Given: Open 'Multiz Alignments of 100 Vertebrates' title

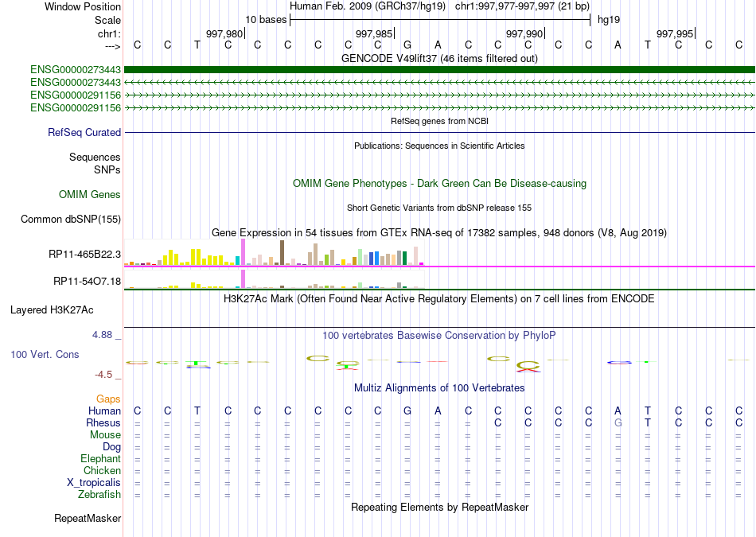Looking at the screenshot, I should tap(439, 387).
